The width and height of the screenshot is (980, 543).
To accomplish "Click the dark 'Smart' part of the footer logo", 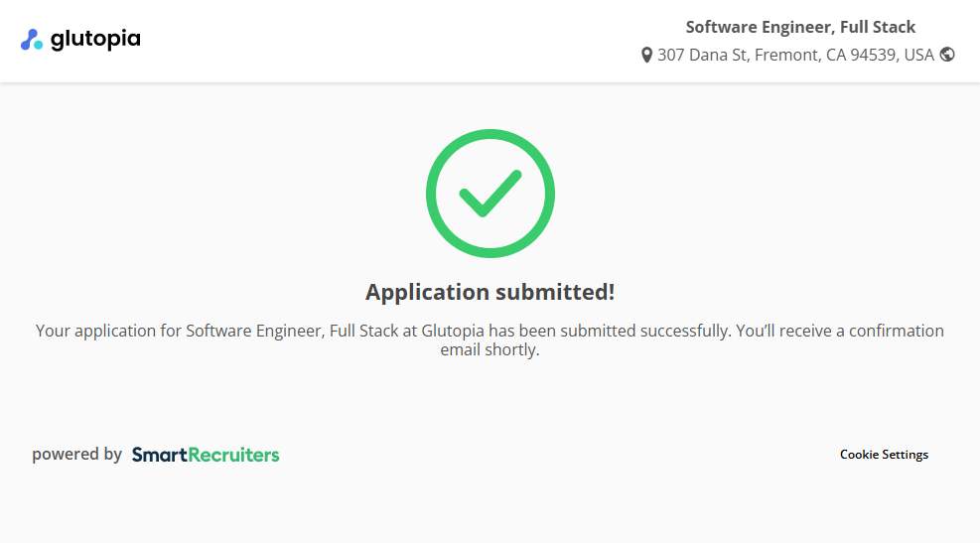I will pos(160,455).
